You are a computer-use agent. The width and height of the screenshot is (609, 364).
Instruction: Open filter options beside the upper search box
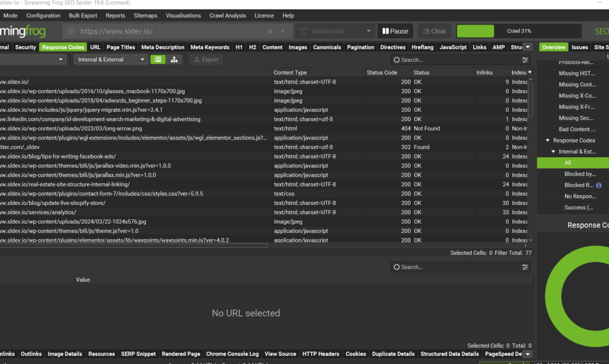click(x=525, y=60)
